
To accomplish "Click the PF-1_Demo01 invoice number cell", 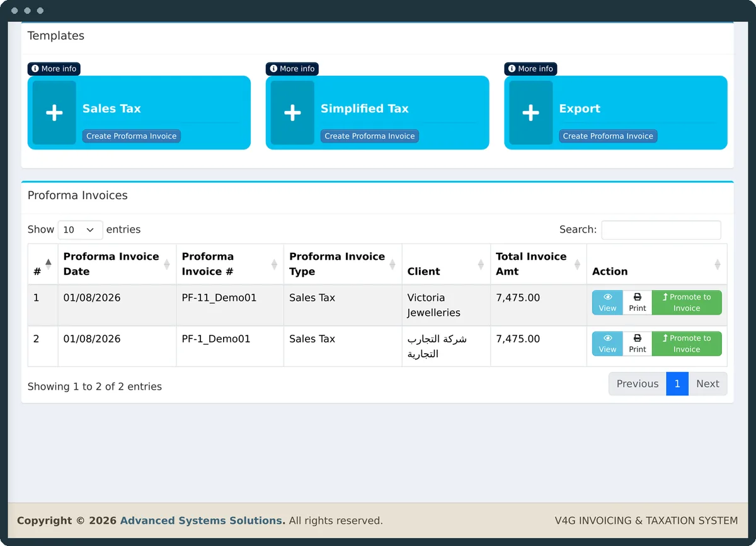I will [230, 346].
